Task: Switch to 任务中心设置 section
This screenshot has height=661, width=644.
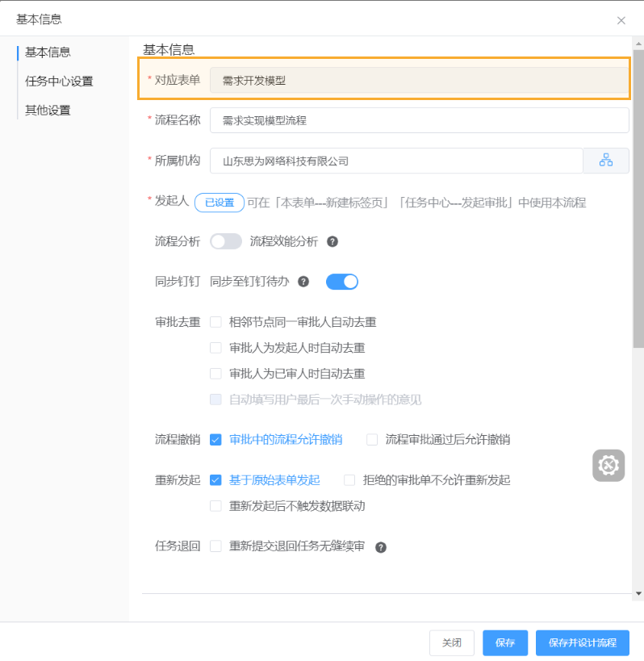Action: pyautogui.click(x=59, y=81)
